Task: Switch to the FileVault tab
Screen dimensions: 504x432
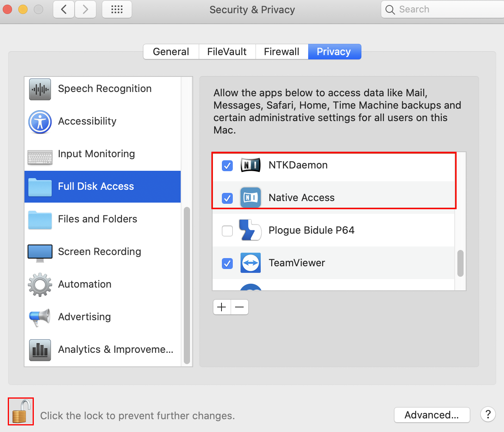Action: [x=227, y=52]
